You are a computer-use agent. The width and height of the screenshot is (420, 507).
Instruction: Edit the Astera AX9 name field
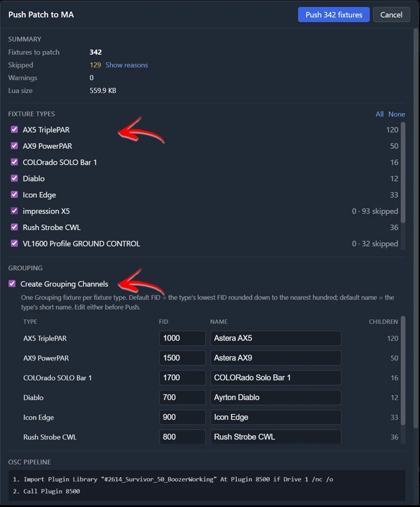[x=276, y=358]
